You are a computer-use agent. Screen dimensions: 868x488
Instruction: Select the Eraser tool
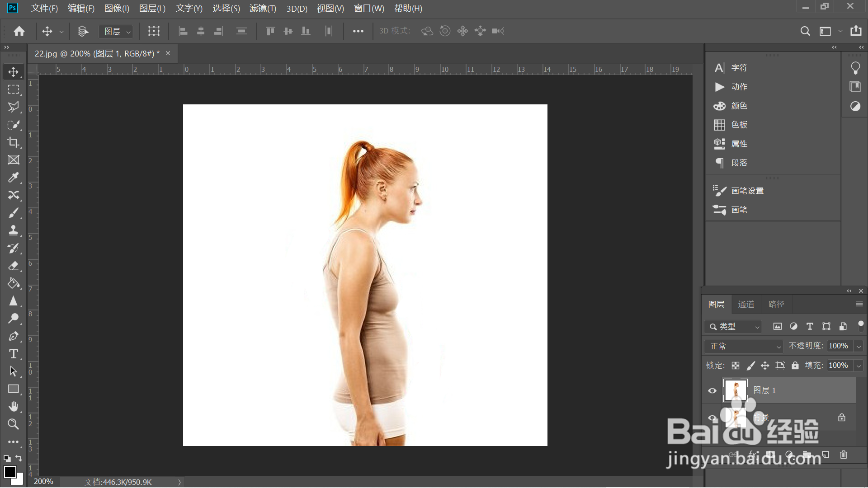click(x=13, y=266)
